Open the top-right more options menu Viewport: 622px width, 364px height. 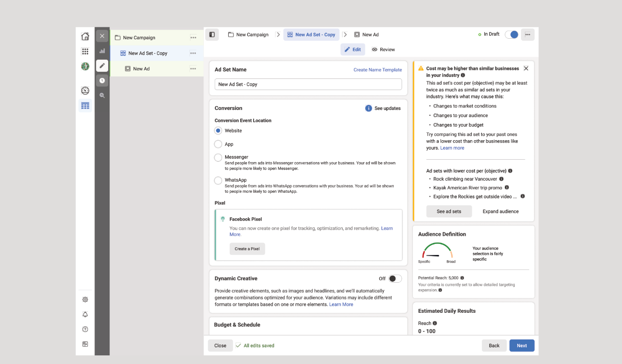click(x=528, y=34)
